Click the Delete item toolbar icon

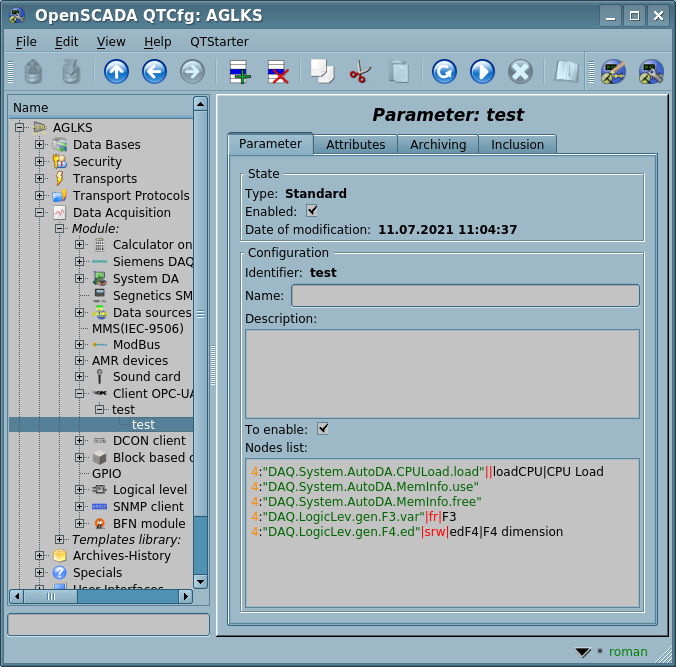point(278,71)
